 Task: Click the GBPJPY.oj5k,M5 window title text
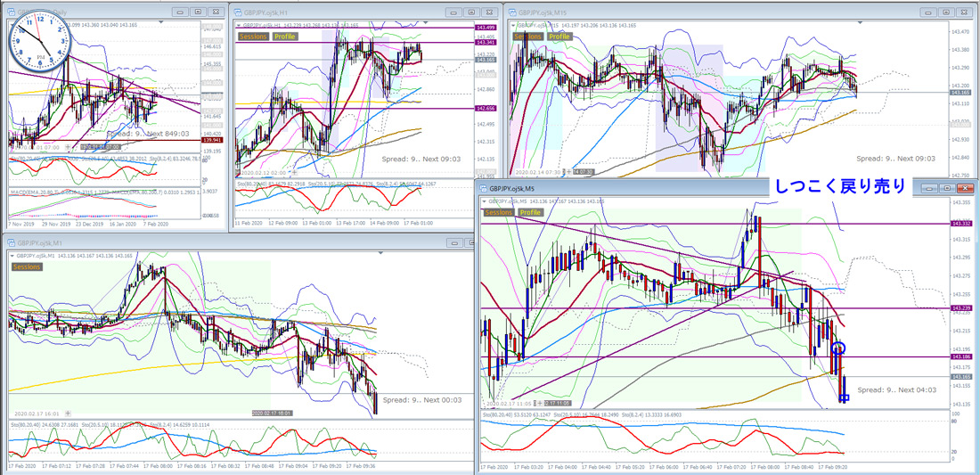[511, 187]
